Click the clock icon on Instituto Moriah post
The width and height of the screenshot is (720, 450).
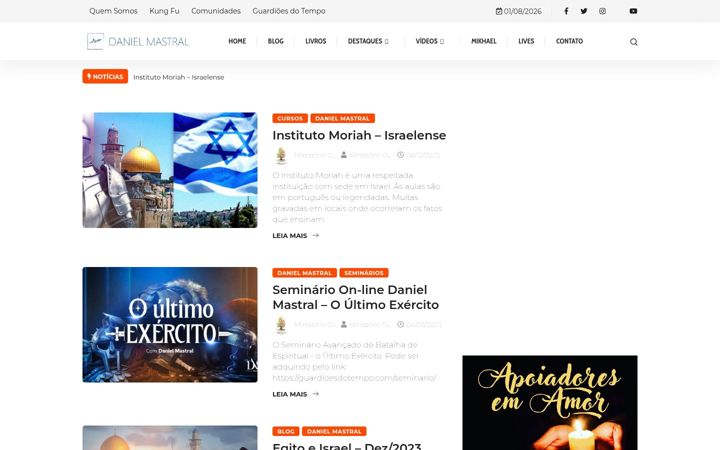tap(400, 155)
